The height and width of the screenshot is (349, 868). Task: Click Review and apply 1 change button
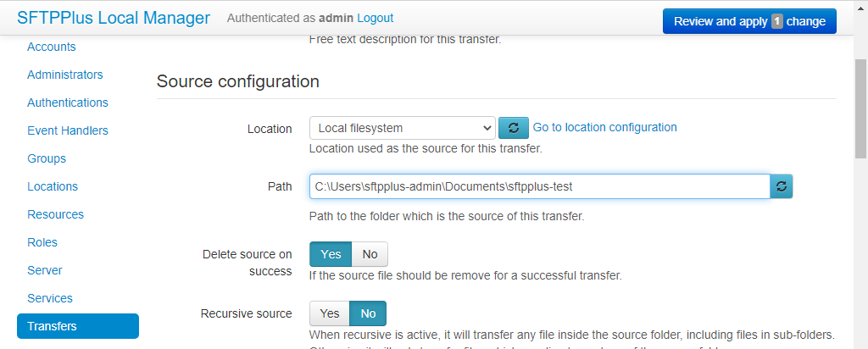tap(749, 21)
